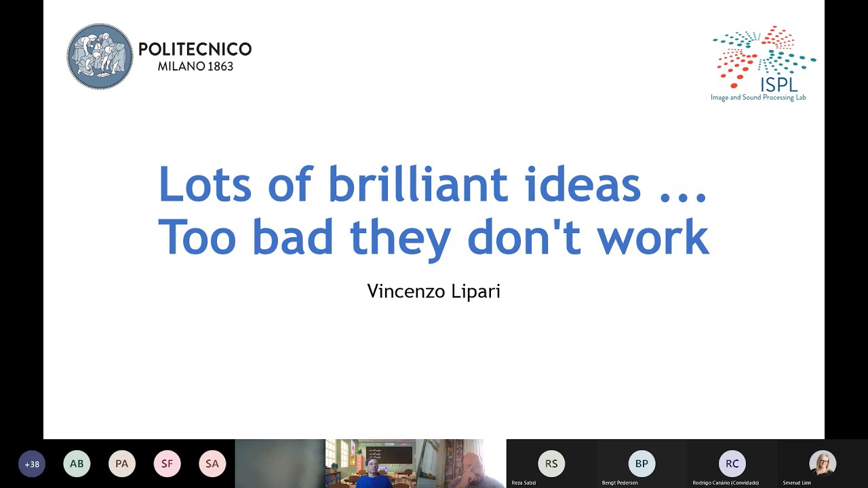The height and width of the screenshot is (488, 868).
Task: Select the blurred webcam video tile
Action: 280,464
